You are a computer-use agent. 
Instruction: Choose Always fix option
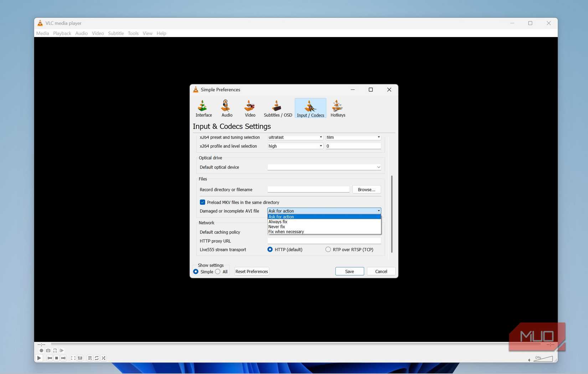324,222
